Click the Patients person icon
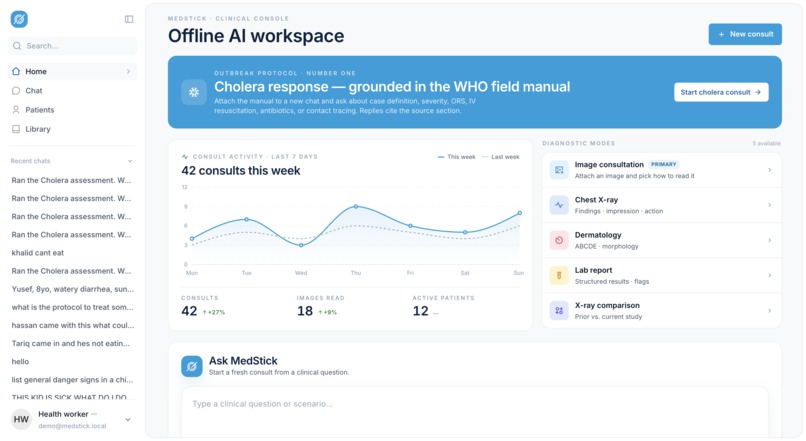The width and height of the screenshot is (806, 441). [16, 109]
